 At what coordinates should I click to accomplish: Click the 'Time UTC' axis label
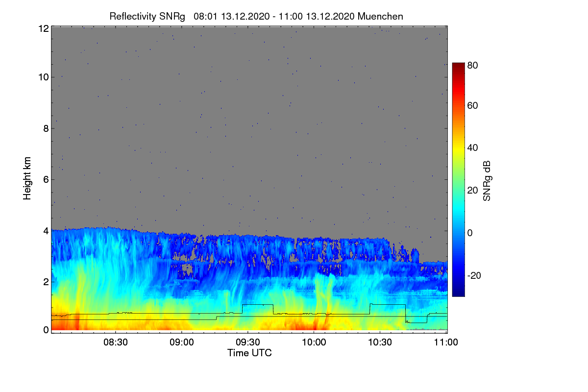[249, 353]
